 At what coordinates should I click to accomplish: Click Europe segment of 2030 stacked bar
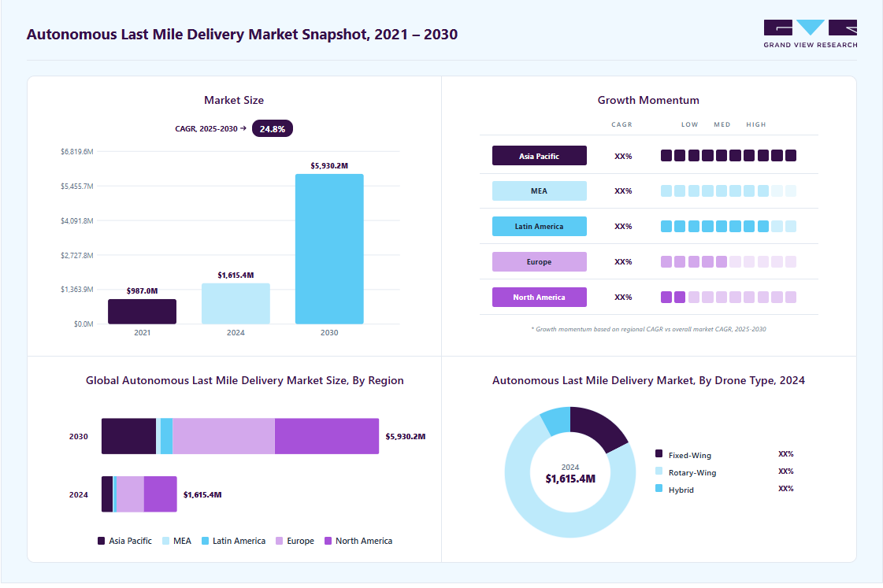coord(224,436)
